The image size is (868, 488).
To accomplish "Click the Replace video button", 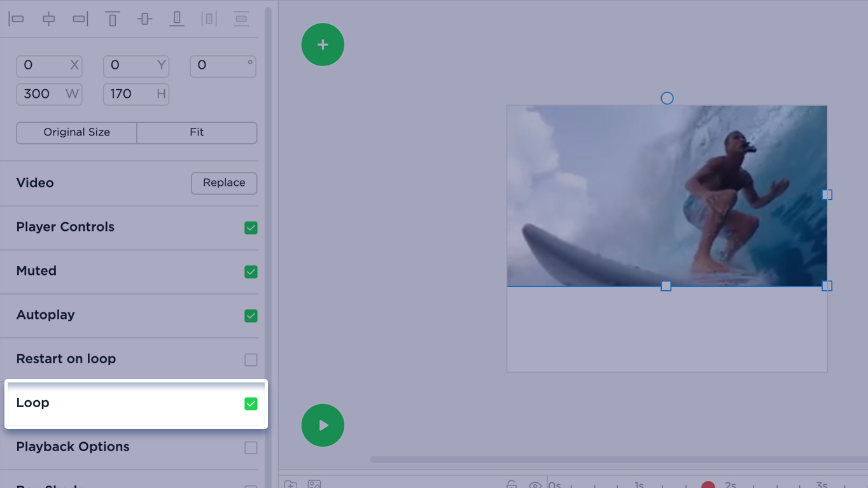I will tap(224, 183).
